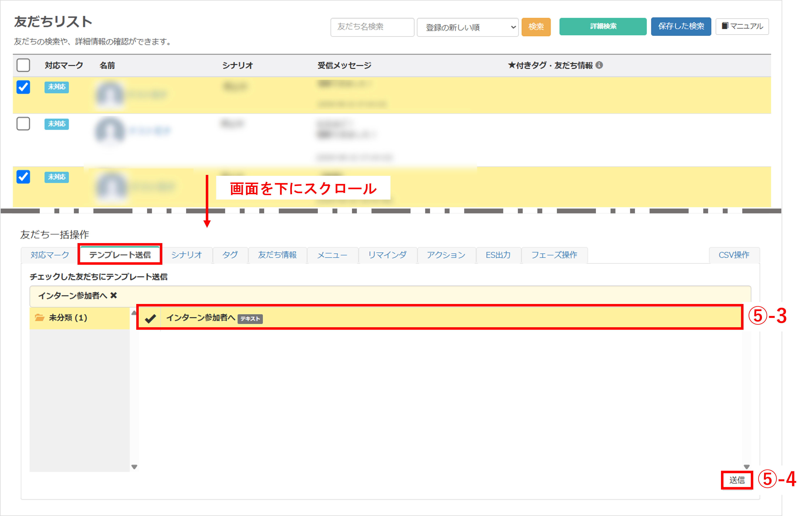This screenshot has height=516, width=812.
Task: Click the info icon beside ★付きタグ・友だち情報
Action: click(x=599, y=65)
